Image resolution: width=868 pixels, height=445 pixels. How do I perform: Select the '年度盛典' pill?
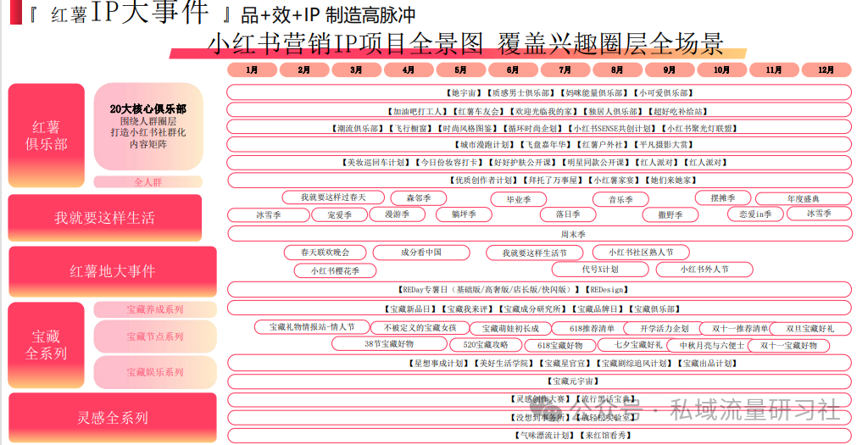[x=804, y=198]
